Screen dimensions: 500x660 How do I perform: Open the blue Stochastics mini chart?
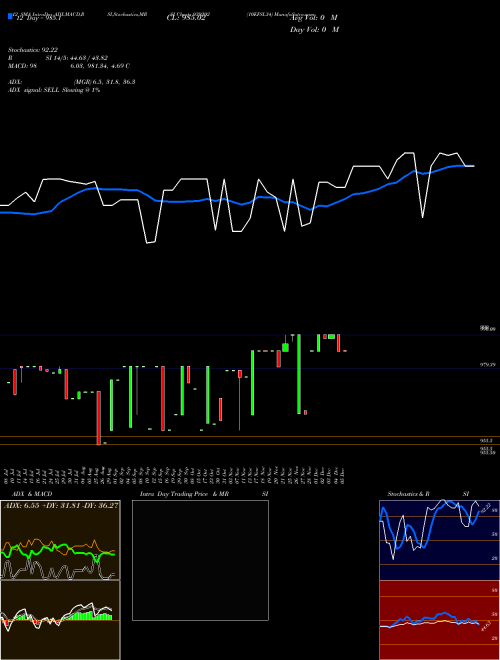pyautogui.click(x=439, y=540)
